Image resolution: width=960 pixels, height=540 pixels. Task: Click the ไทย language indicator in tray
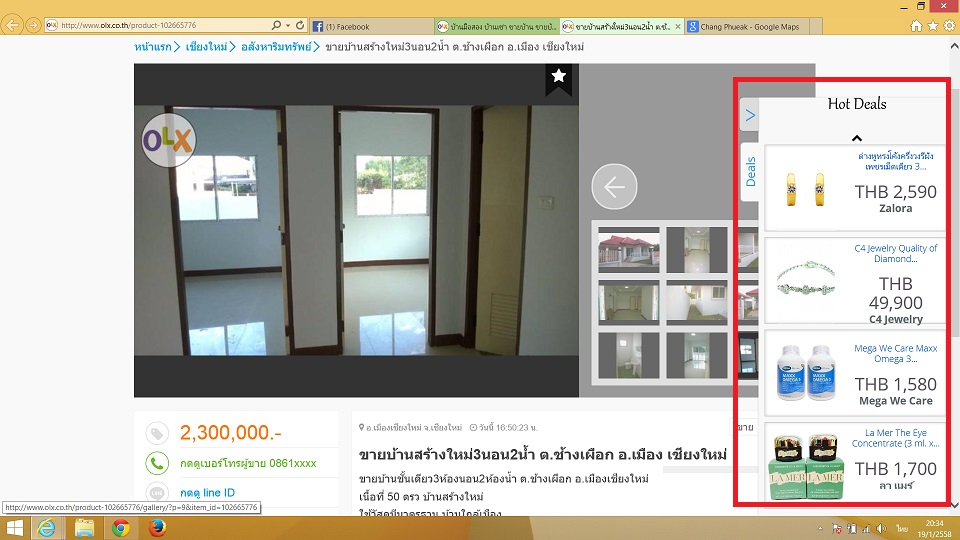tap(902, 528)
